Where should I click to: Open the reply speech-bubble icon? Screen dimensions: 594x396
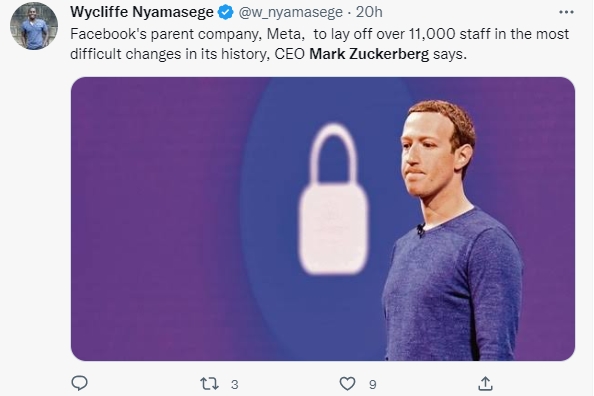80,383
